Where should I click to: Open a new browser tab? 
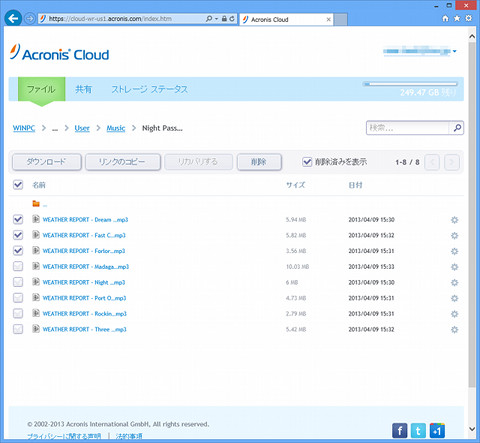click(x=341, y=19)
